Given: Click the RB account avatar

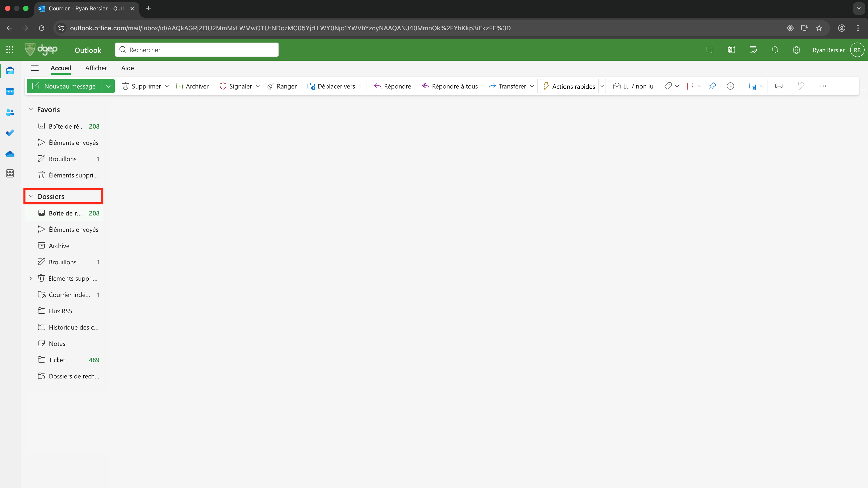Looking at the screenshot, I should (x=857, y=50).
